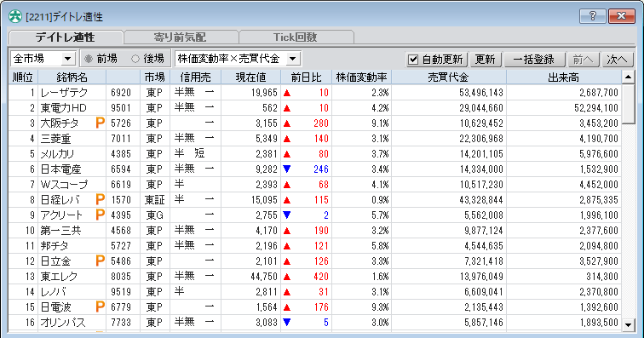
Task: Sort by the 株価変動率 column header
Action: pos(361,77)
